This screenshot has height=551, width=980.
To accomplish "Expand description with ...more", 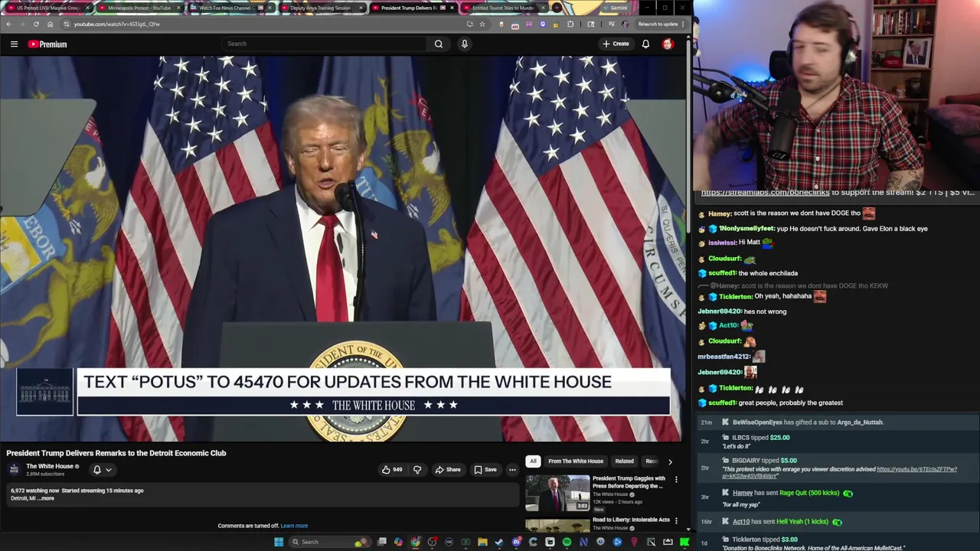I will (x=46, y=498).
